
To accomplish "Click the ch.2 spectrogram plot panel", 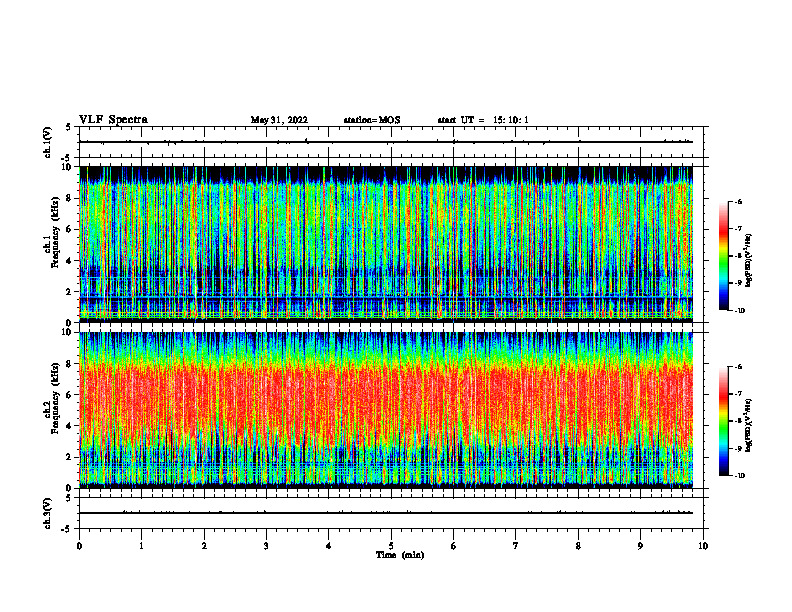I will pyautogui.click(x=386, y=410).
